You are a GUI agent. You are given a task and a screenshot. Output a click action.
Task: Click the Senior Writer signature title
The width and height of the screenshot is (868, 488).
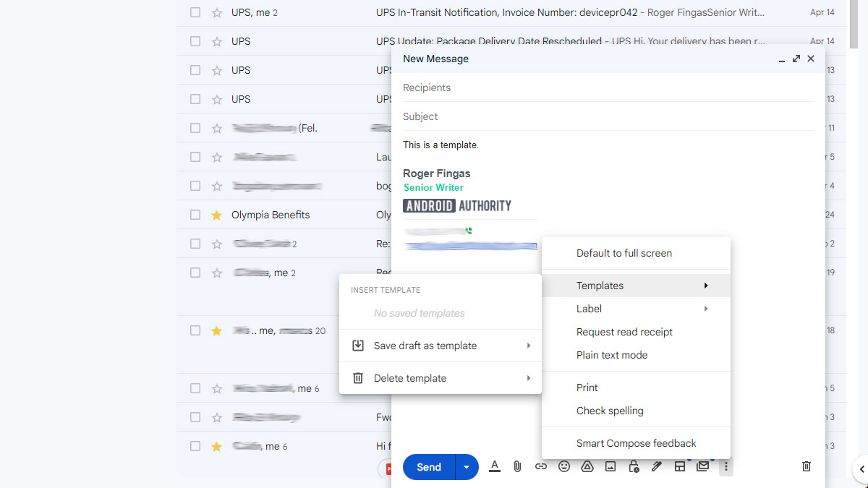pos(433,187)
